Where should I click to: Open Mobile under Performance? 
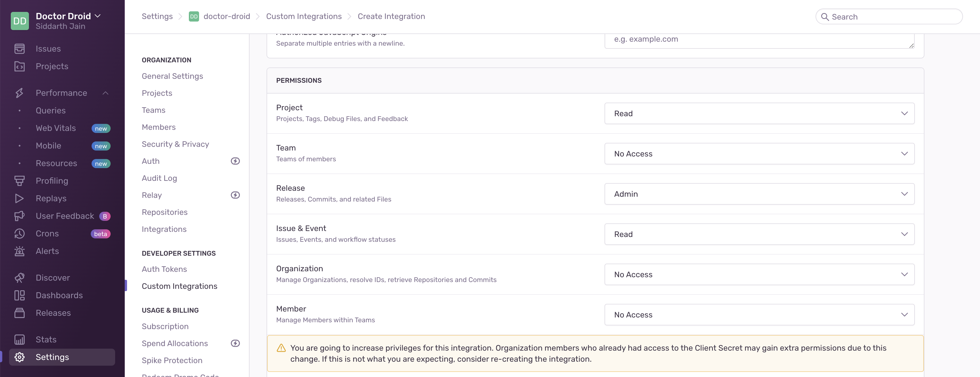[48, 146]
